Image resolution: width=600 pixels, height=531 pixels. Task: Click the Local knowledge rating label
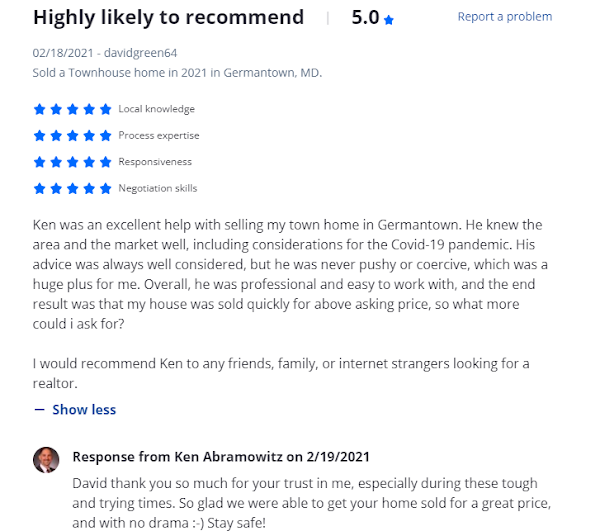(156, 109)
